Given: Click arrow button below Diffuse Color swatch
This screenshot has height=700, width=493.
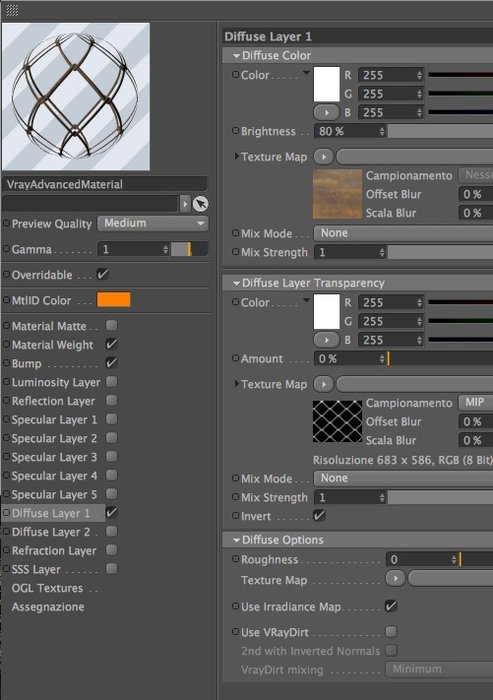Looking at the screenshot, I should pyautogui.click(x=326, y=112).
